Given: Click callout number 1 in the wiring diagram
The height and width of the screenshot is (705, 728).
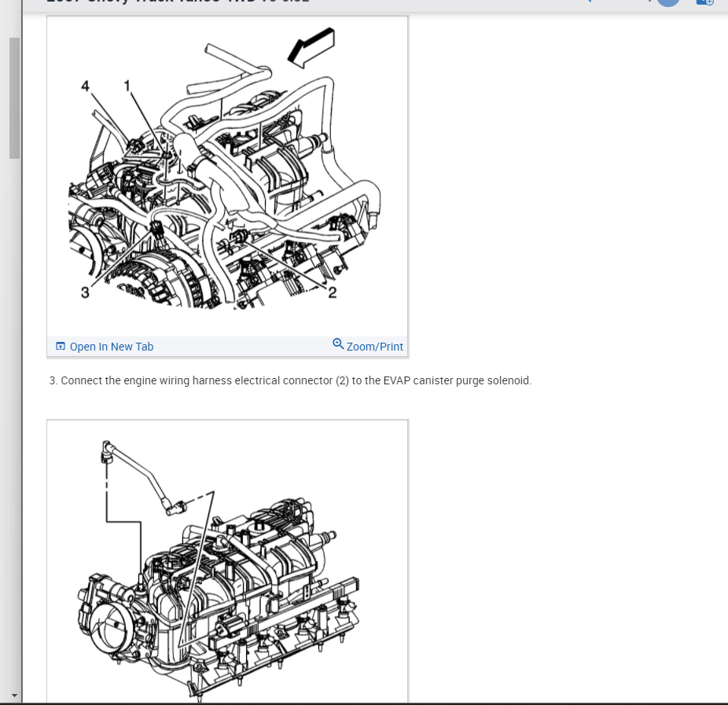Looking at the screenshot, I should (127, 86).
